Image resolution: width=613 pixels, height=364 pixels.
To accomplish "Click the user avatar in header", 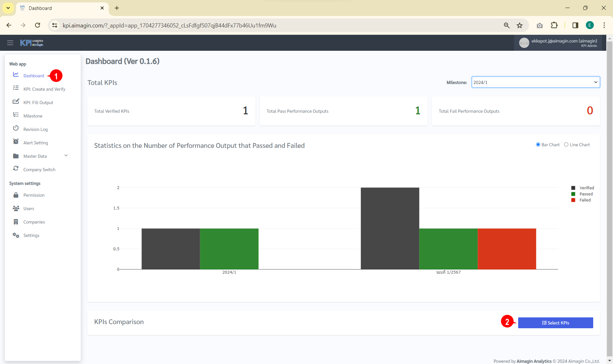I will coord(524,43).
